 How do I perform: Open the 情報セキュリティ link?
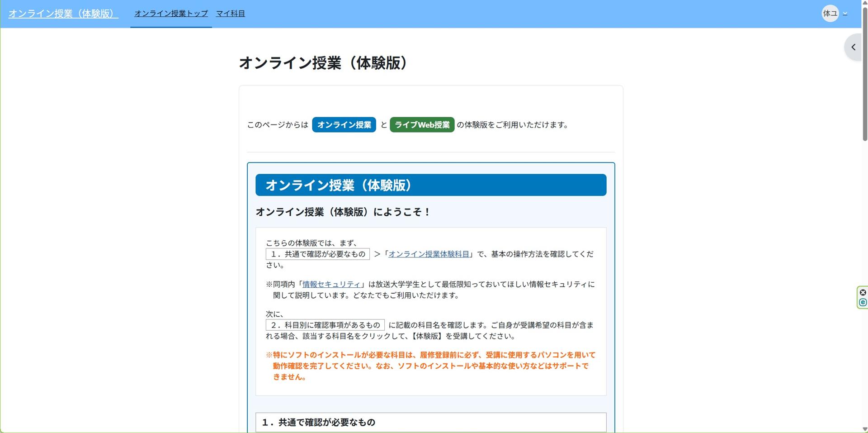331,284
